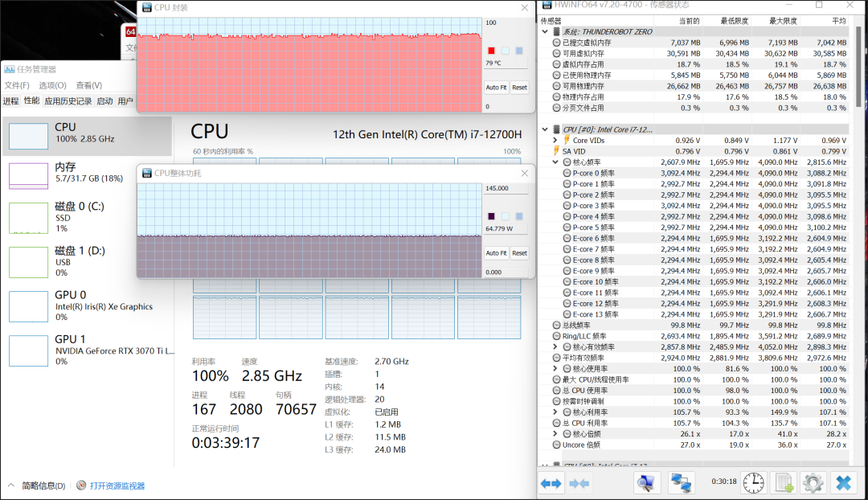Viewport: 868px width, 500px height.
Task: Click the HWiNFO sensor list vertical scrollbar
Action: (858, 67)
